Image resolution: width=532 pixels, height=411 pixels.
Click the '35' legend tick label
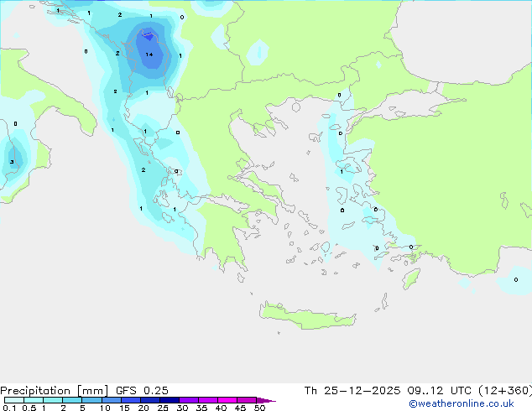201,408
